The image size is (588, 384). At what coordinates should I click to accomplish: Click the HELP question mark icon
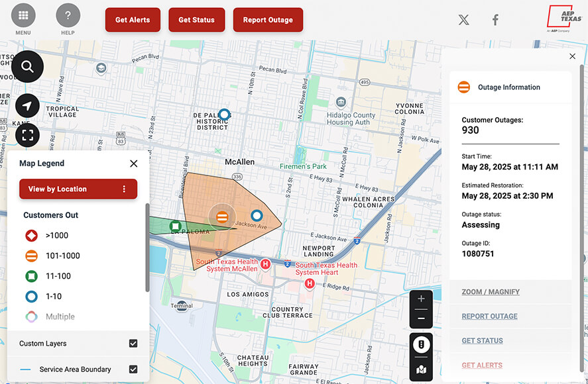coord(68,16)
